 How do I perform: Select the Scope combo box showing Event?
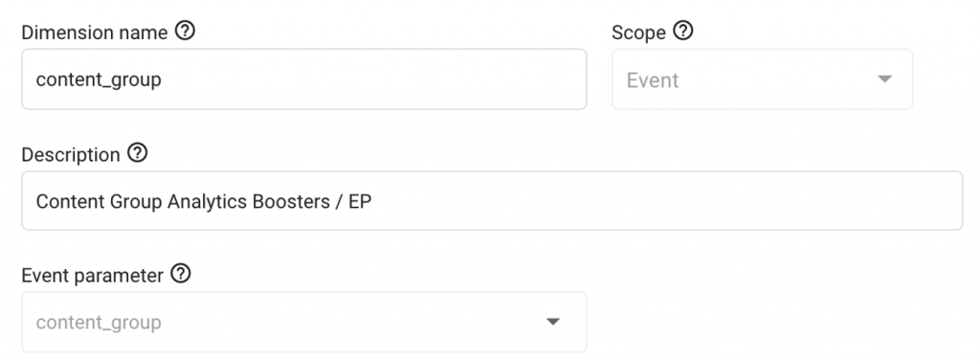coord(762,79)
